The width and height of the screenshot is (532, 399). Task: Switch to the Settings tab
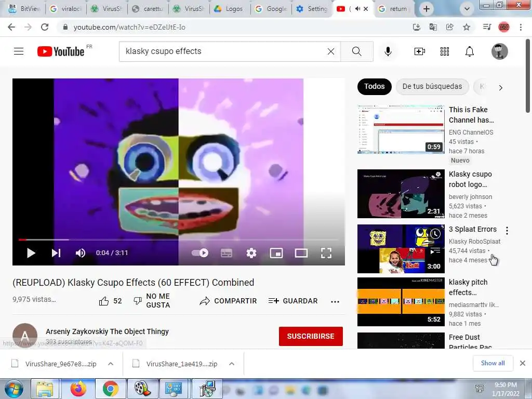pyautogui.click(x=312, y=9)
